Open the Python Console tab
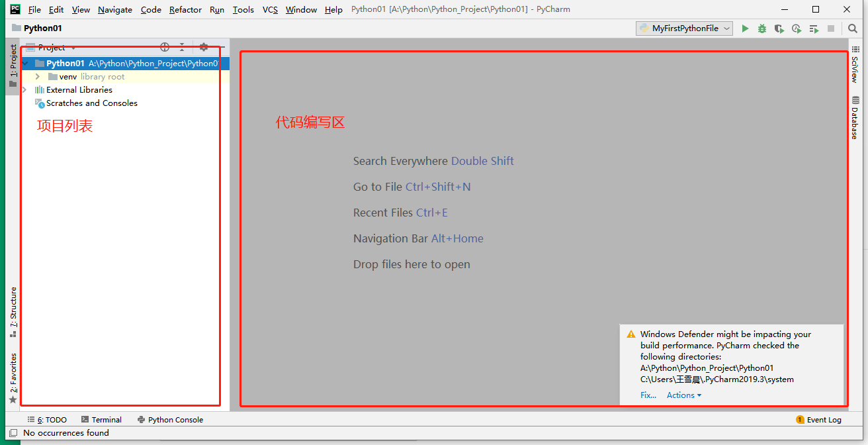868x445 pixels. pos(170,420)
